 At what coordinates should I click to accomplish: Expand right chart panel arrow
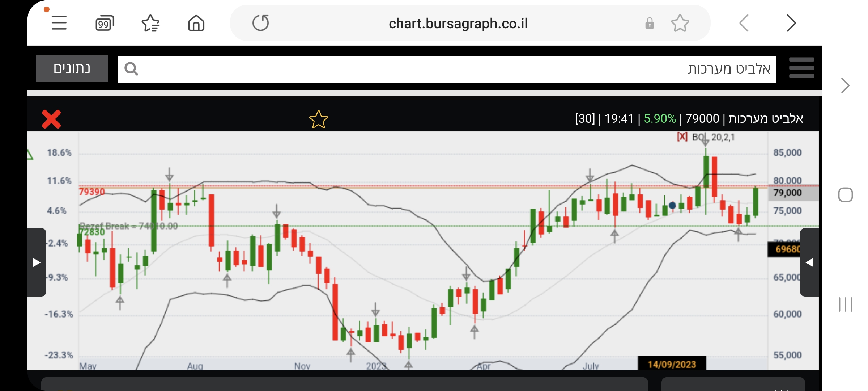point(809,262)
